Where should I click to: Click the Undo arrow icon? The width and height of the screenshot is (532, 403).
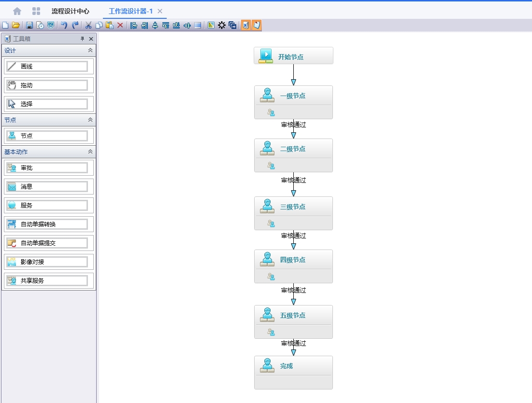64,25
